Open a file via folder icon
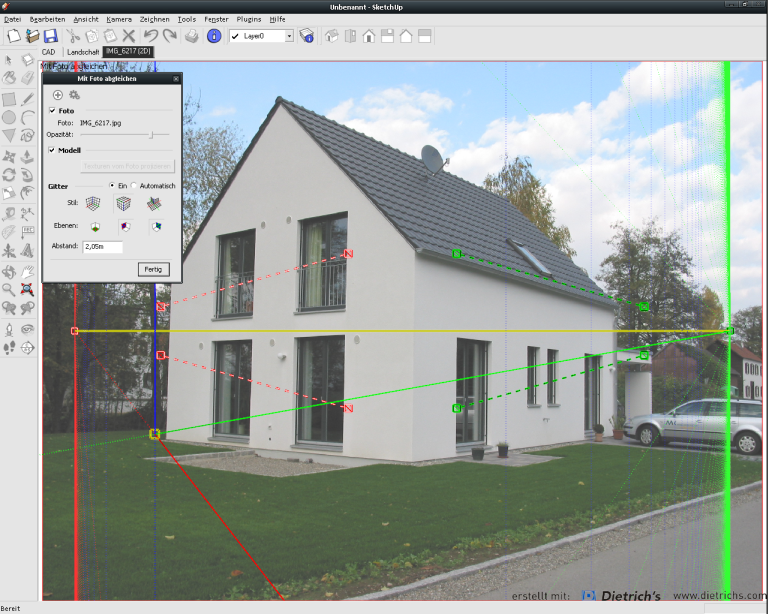This screenshot has width=768, height=614. (32, 36)
